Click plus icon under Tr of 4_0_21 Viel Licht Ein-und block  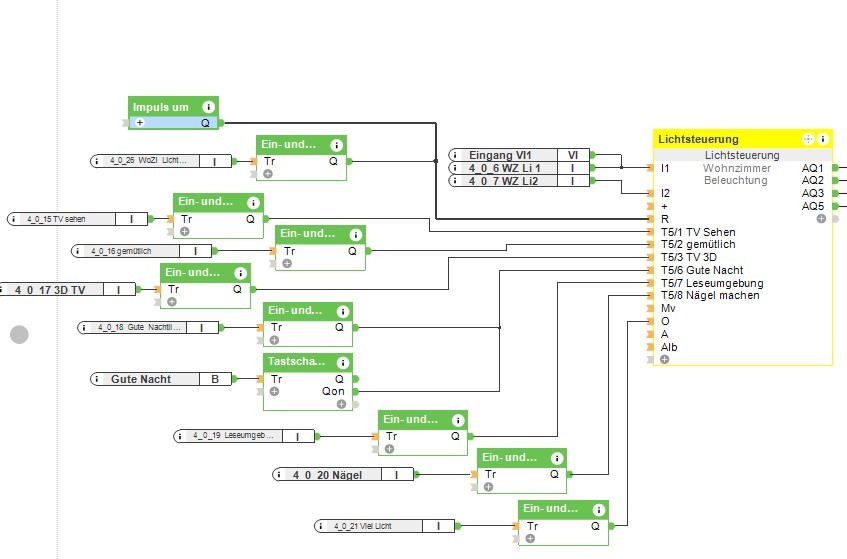pos(530,538)
